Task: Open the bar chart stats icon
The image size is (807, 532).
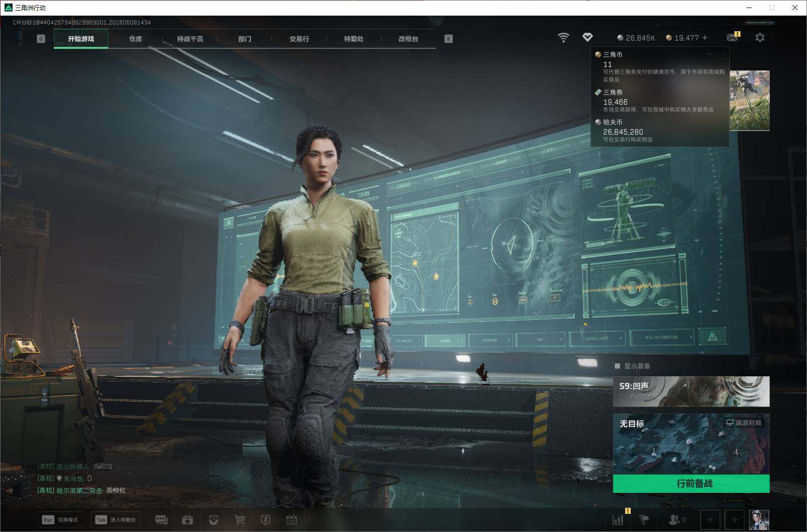Action: tap(618, 519)
